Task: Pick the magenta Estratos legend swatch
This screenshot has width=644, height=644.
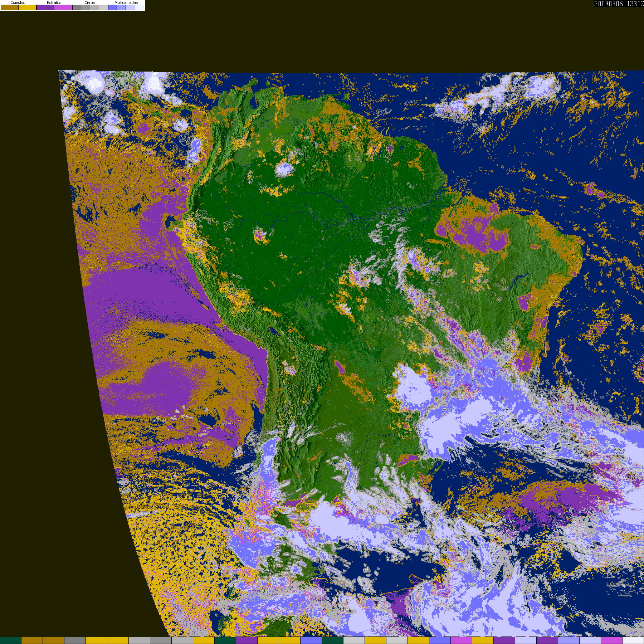Action: 63,7
